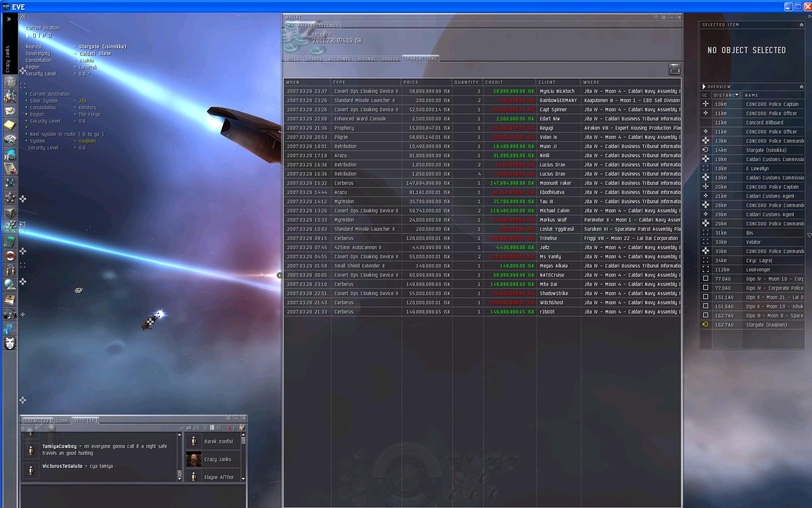Click the wallet options icon above transactions
Viewport: 812px width, 508px height.
674,69
